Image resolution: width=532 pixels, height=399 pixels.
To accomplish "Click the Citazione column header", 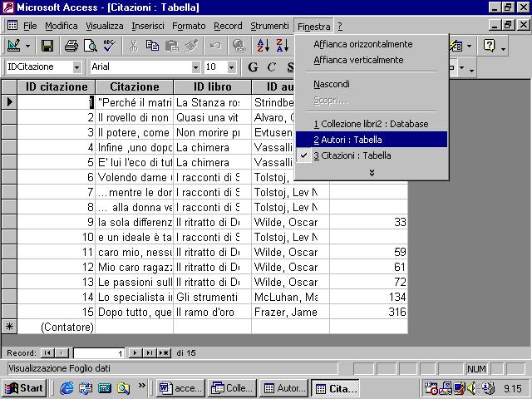I will (x=135, y=86).
